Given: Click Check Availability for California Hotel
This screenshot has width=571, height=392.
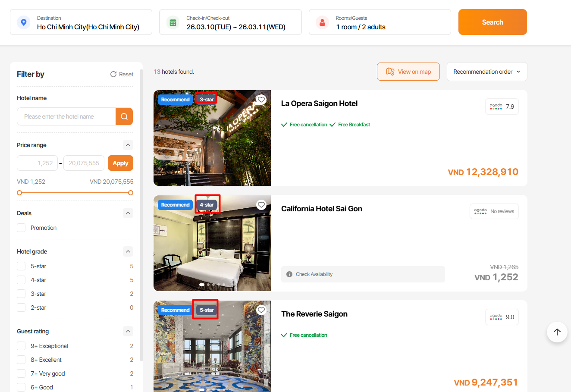Looking at the screenshot, I should [x=363, y=274].
